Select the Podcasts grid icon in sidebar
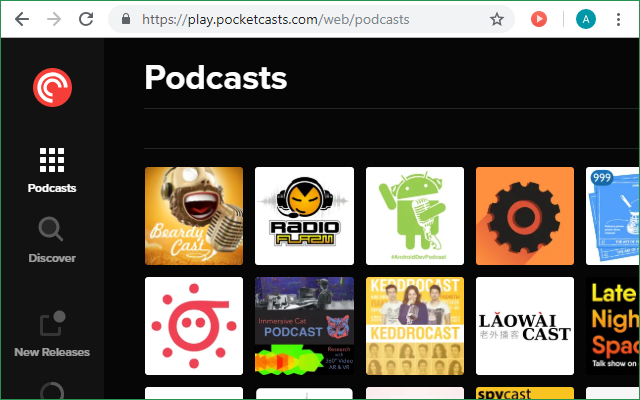The image size is (640, 400). (52, 160)
